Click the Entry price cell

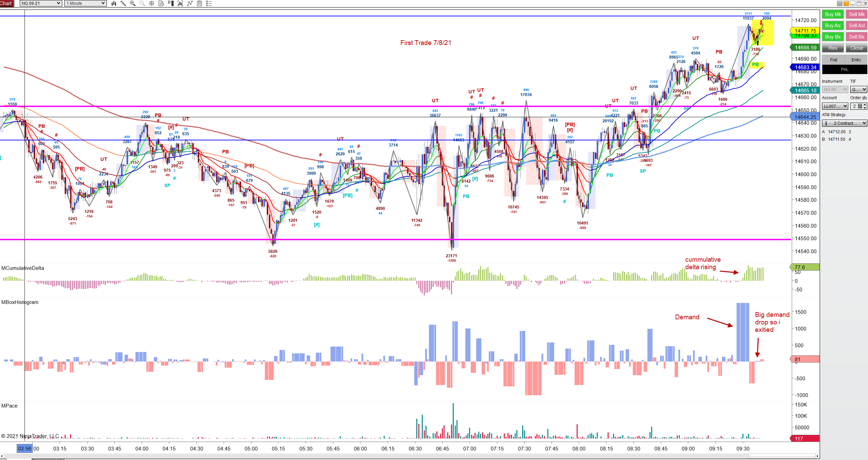(x=856, y=60)
